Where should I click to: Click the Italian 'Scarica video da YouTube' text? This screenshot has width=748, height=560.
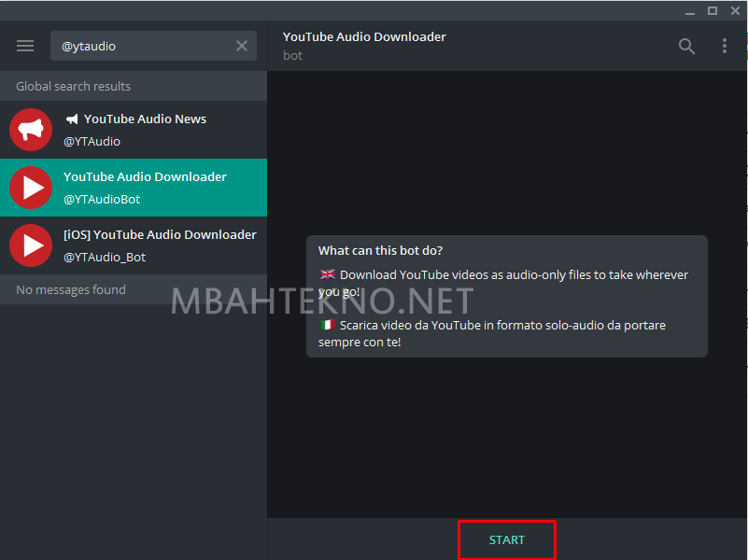pos(492,333)
